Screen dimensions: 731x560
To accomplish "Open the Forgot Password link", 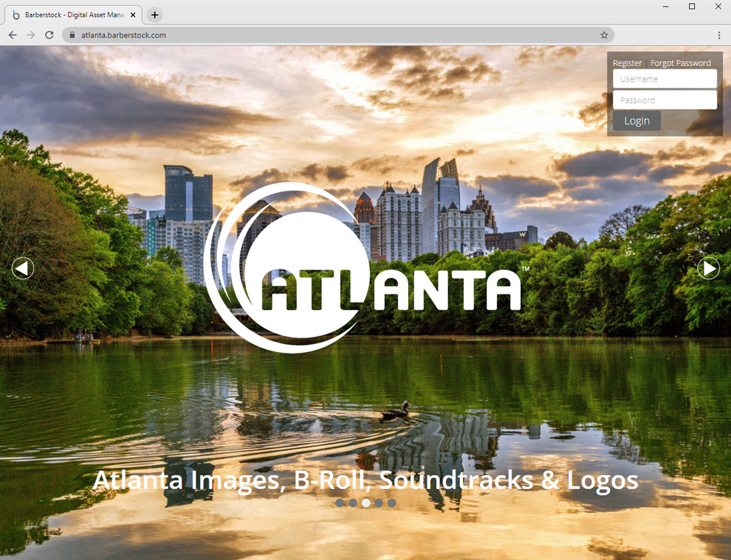I will (x=680, y=63).
